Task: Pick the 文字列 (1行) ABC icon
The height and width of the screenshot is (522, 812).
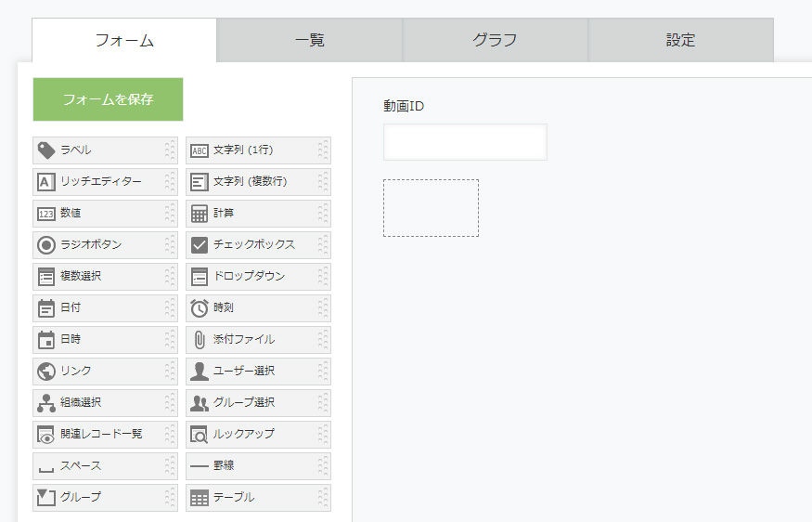Action: point(200,150)
